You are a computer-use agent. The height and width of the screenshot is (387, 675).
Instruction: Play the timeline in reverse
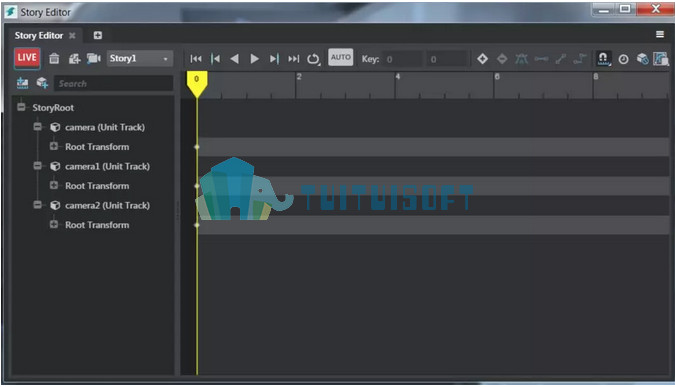click(x=235, y=59)
